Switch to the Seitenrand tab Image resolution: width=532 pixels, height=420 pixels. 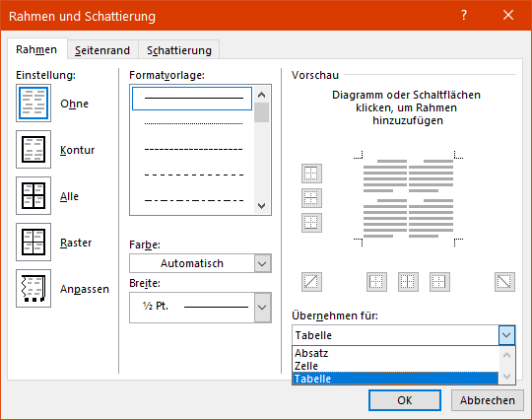coord(102,50)
